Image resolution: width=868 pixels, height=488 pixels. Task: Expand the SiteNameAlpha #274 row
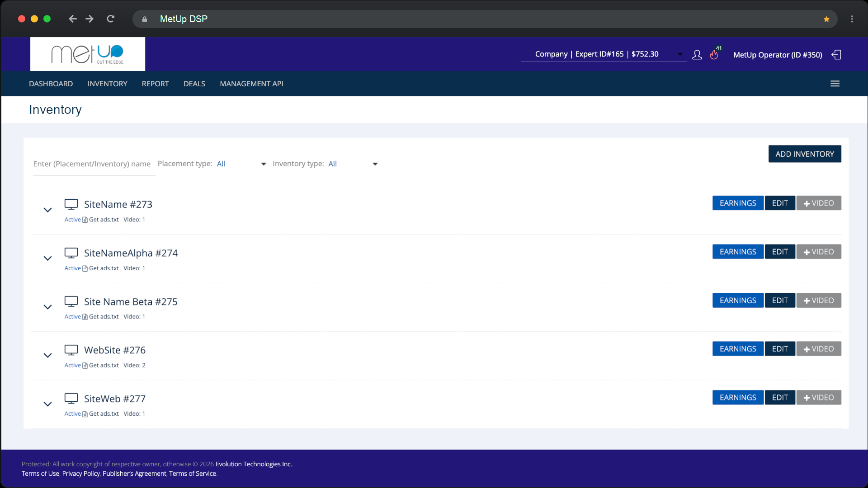pos(47,258)
